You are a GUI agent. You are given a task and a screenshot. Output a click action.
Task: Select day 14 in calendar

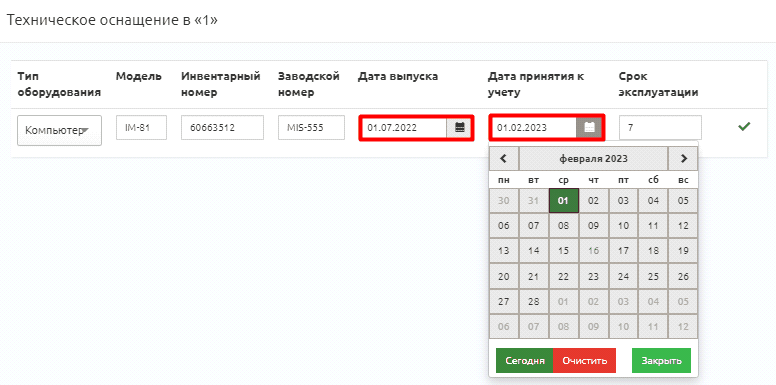[534, 251]
